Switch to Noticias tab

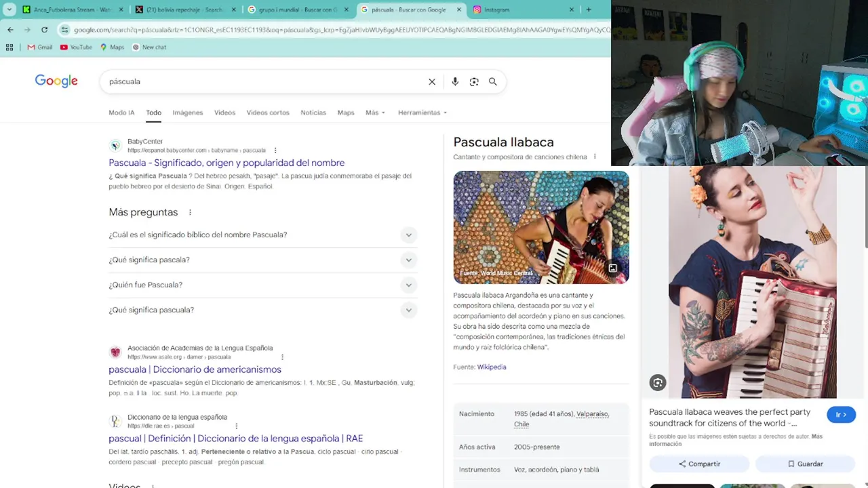pyautogui.click(x=313, y=113)
